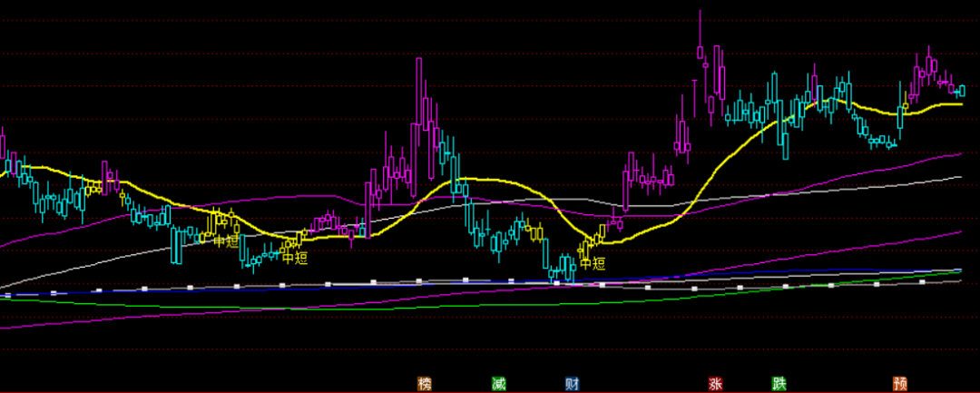Click the red 涨 marker icon

(717, 383)
